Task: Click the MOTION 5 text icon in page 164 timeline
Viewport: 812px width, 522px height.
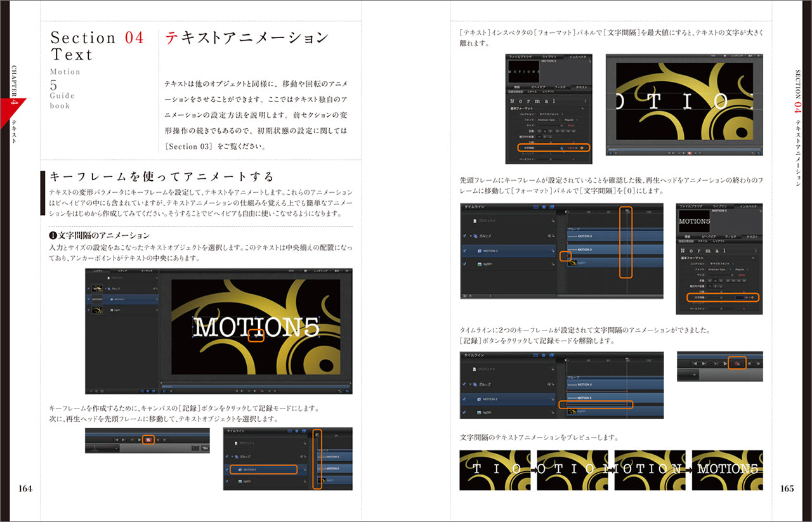Action: 240,469
